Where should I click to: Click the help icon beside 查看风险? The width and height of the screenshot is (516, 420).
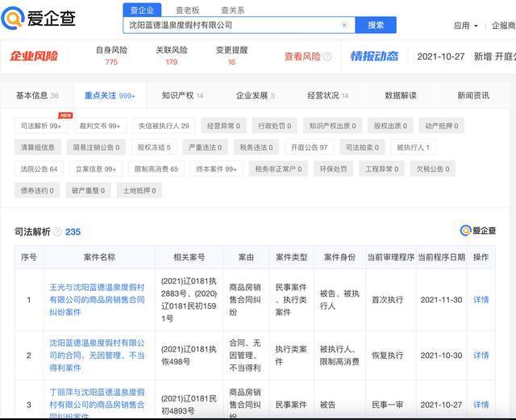click(327, 56)
